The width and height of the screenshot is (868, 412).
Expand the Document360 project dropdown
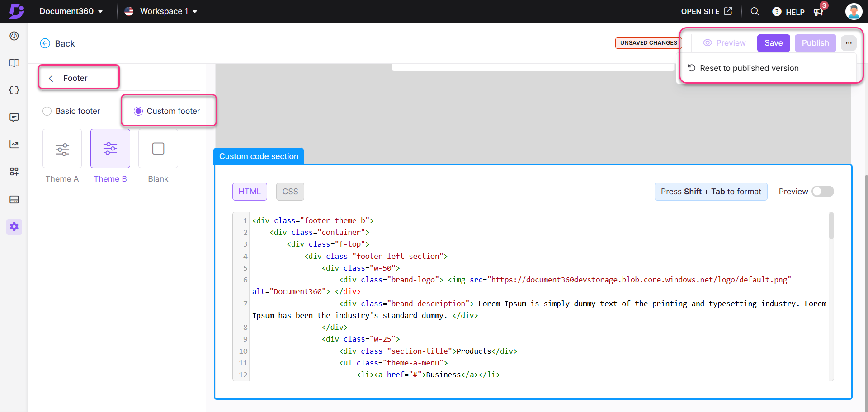coord(71,11)
